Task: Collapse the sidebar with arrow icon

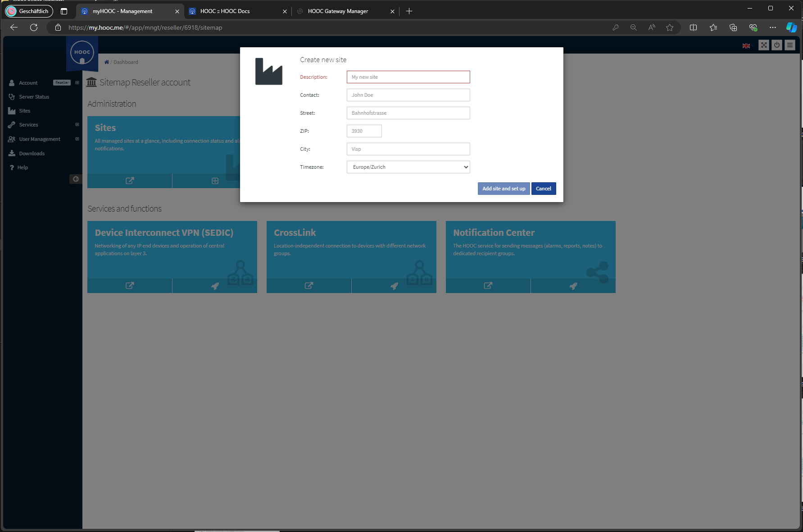Action: click(x=76, y=179)
